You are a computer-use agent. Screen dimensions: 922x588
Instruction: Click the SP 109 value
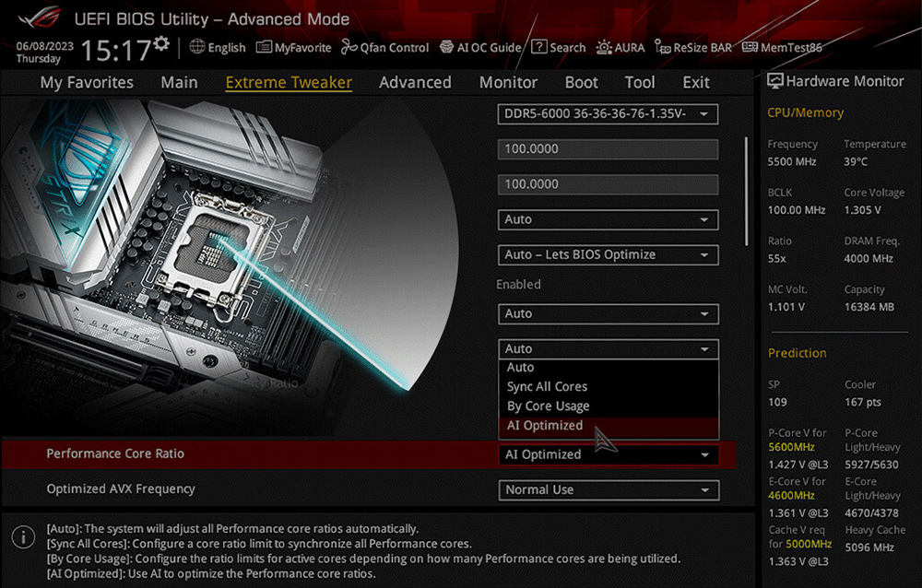point(776,403)
